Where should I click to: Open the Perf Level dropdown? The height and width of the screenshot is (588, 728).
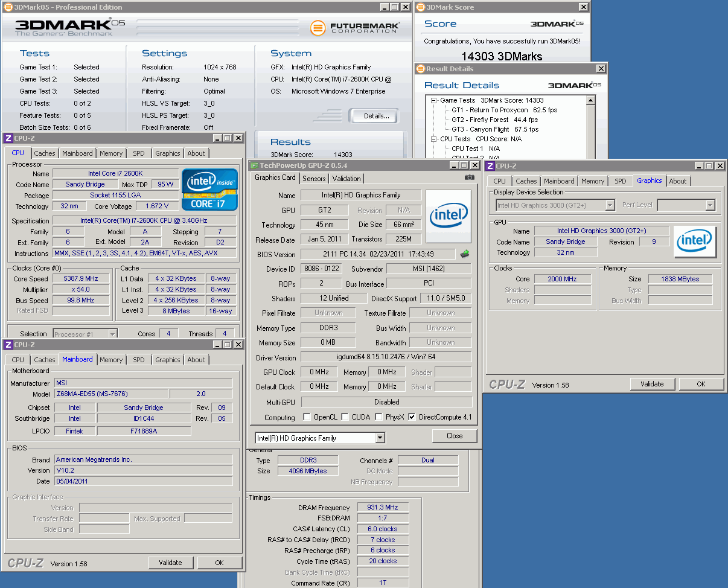pyautogui.click(x=710, y=205)
